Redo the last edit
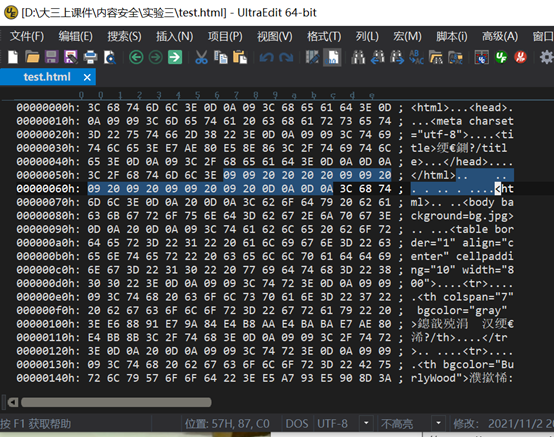Screen dimensions: 554x437 tap(286, 57)
